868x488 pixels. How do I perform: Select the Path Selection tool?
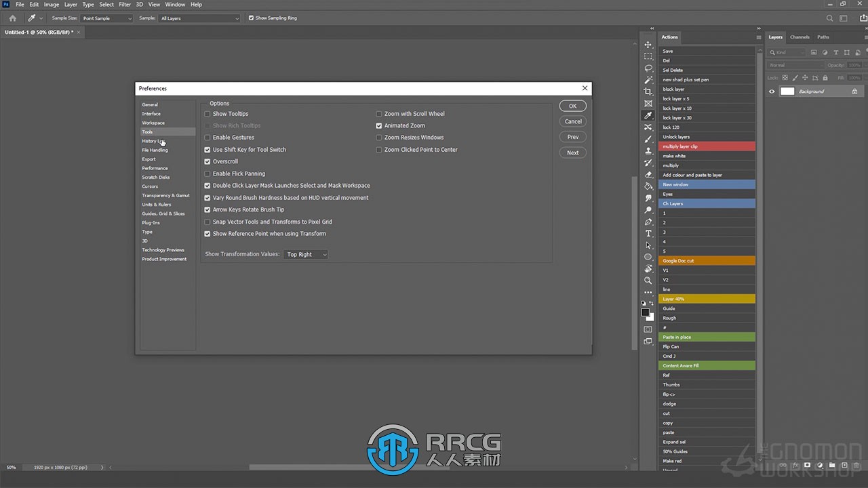coord(648,245)
